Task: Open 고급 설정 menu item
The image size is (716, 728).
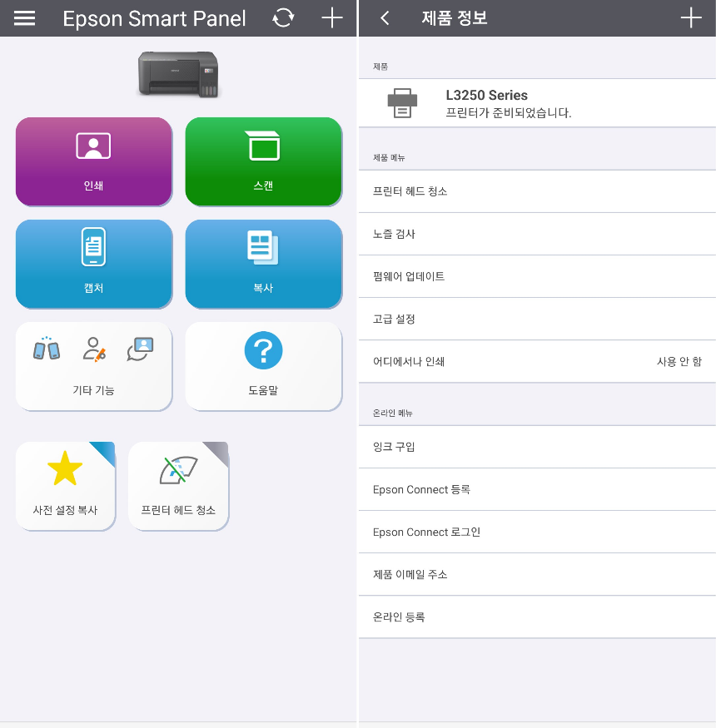Action: click(x=537, y=319)
